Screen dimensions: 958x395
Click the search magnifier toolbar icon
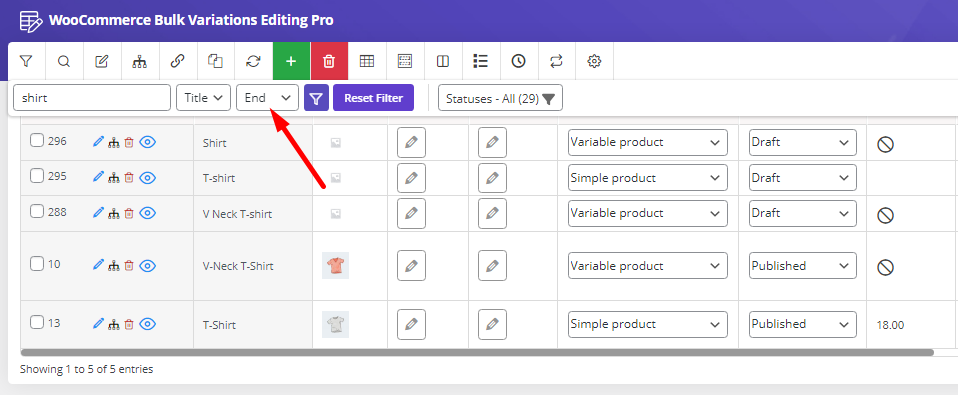coord(64,61)
